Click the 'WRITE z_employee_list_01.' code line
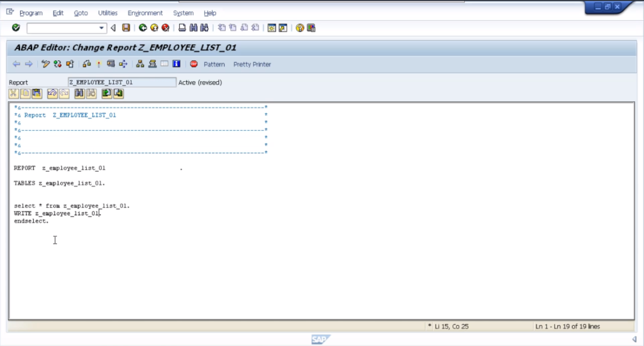This screenshot has height=346, width=644. coord(57,213)
